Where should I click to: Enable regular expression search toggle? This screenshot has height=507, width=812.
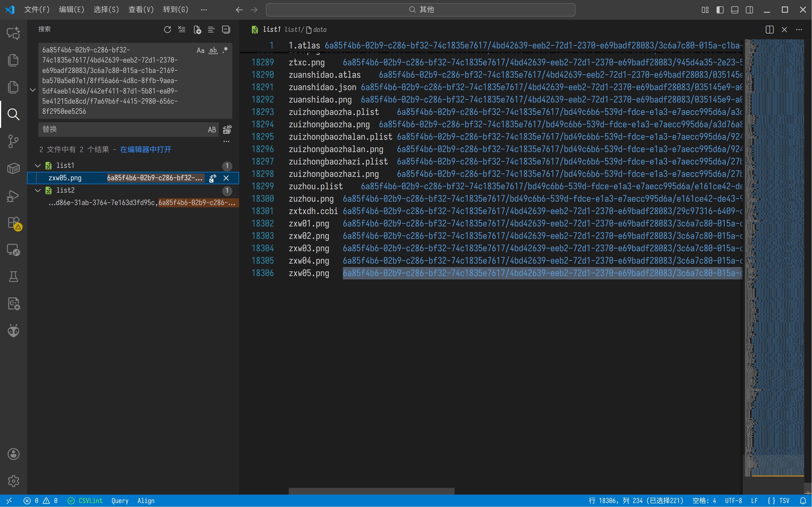click(x=225, y=50)
